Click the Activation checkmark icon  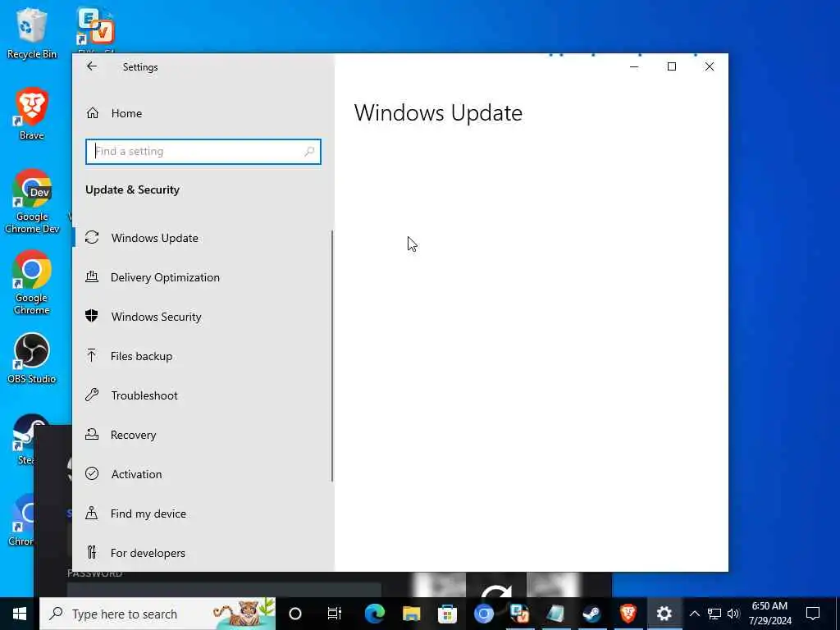pos(92,473)
